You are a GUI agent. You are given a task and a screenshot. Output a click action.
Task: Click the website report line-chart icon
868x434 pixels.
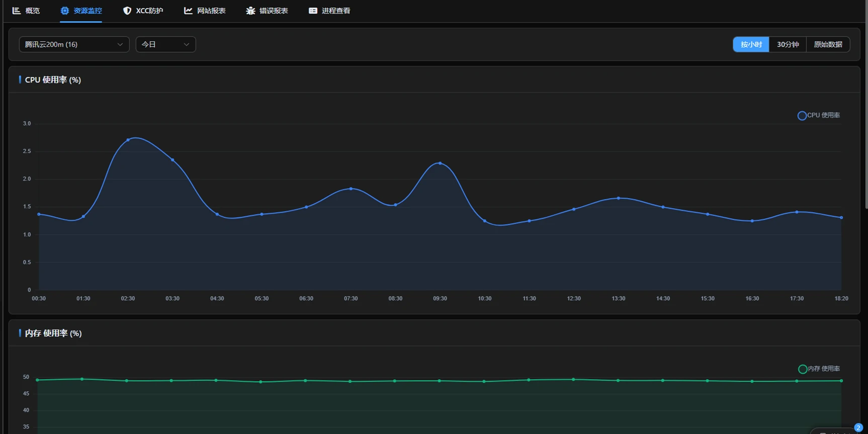(188, 11)
